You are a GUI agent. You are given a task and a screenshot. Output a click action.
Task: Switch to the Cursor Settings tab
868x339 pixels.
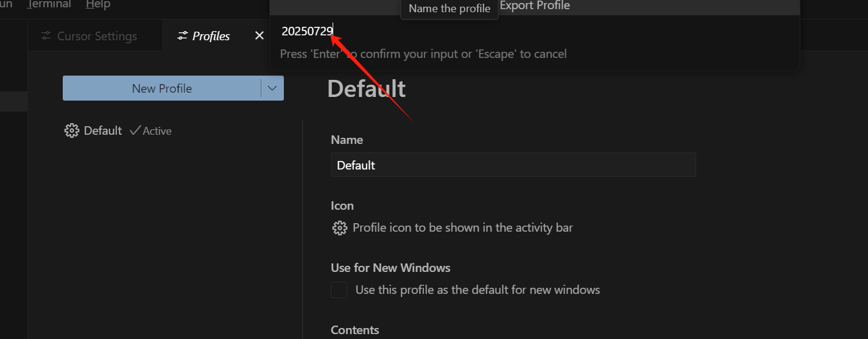tap(96, 36)
